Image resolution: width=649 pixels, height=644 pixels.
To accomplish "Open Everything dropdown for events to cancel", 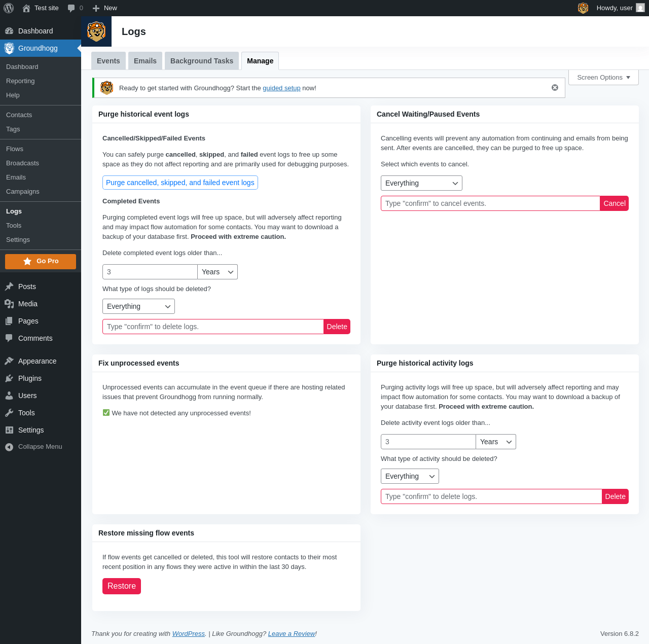I will click(421, 183).
